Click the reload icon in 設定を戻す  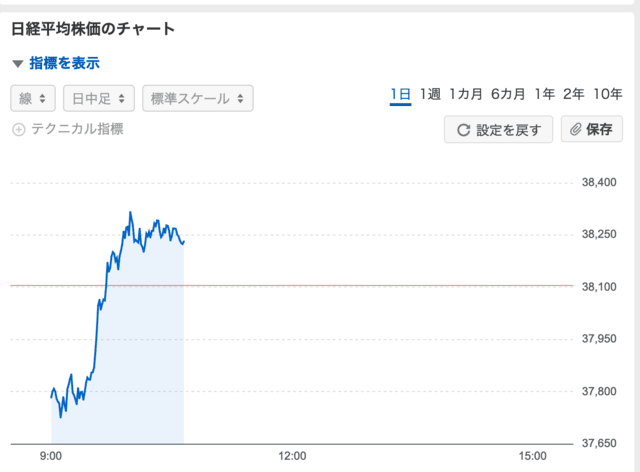coord(463,130)
